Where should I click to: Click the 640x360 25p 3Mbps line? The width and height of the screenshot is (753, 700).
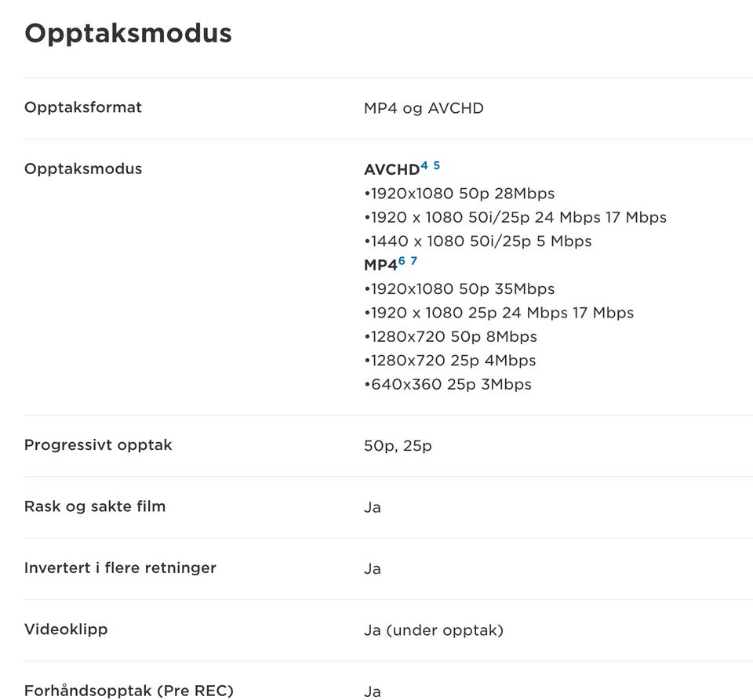pos(448,385)
